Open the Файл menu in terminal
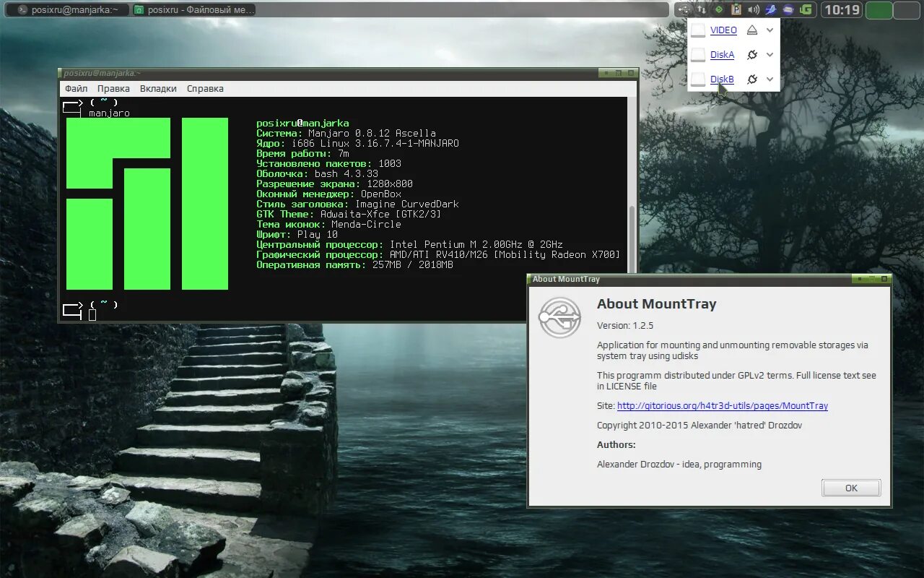 [x=77, y=89]
